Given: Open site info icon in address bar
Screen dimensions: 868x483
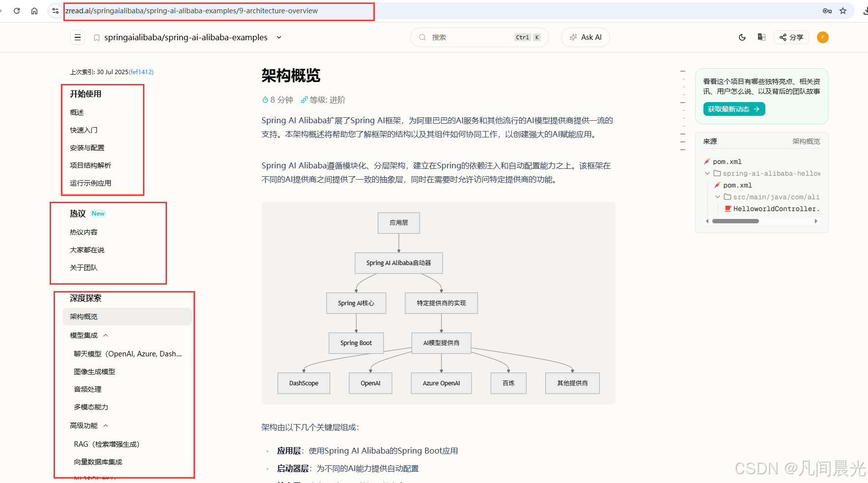Looking at the screenshot, I should click(x=56, y=11).
